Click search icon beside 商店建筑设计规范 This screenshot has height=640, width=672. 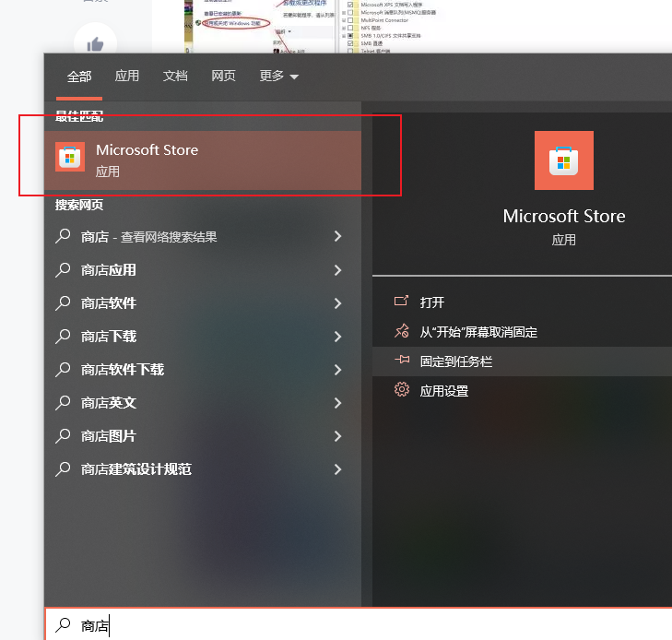[63, 469]
